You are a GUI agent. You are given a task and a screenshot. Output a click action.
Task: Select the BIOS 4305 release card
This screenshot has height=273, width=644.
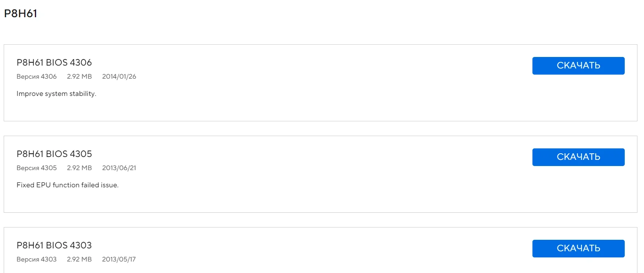tap(320, 198)
